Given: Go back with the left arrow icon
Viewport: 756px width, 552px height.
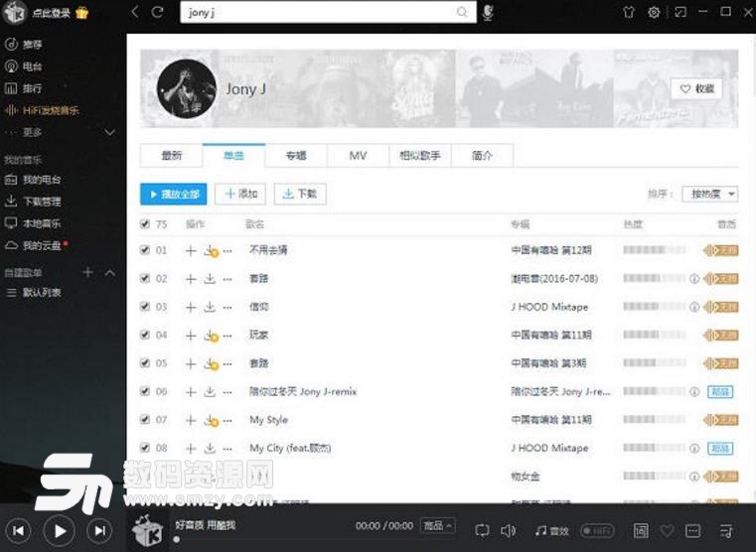Looking at the screenshot, I should tap(135, 12).
